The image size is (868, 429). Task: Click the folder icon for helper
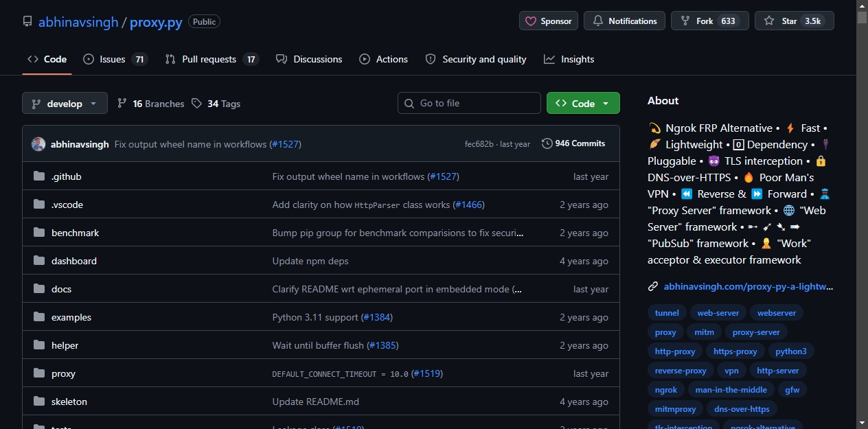point(38,345)
